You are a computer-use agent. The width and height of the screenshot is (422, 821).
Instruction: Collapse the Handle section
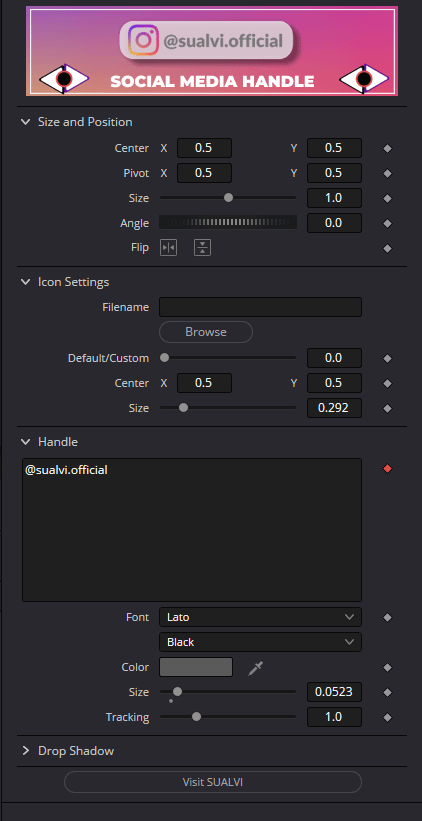pyautogui.click(x=25, y=442)
